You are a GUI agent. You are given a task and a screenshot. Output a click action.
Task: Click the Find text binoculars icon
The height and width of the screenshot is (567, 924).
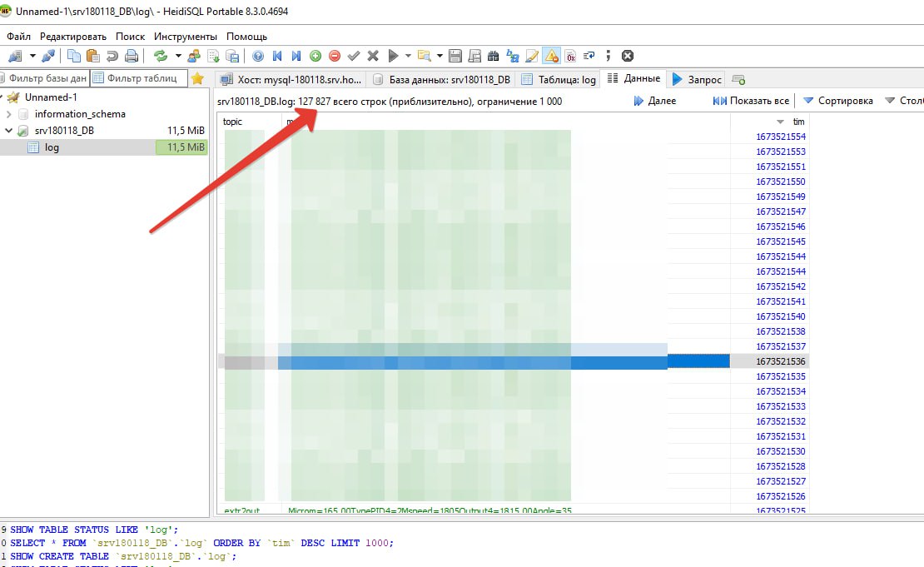coord(494,56)
